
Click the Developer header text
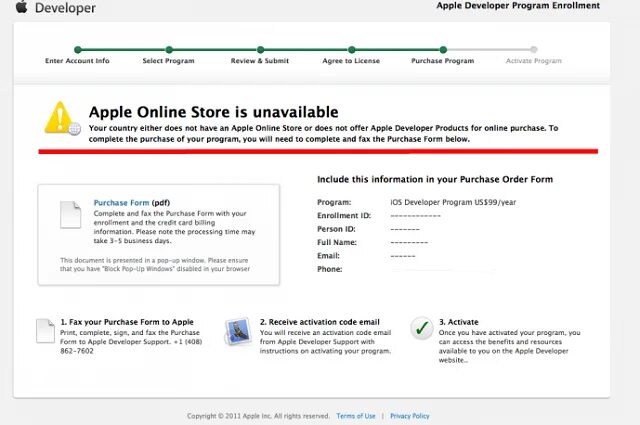click(65, 8)
